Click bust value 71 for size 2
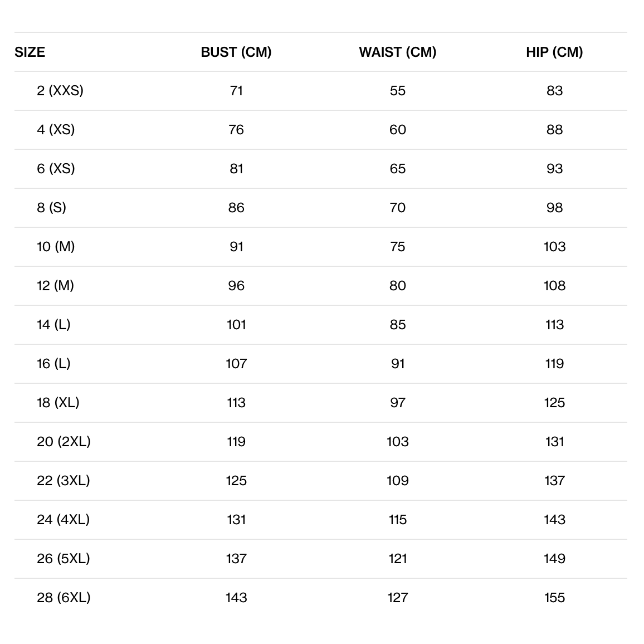The width and height of the screenshot is (644, 644). pos(236,90)
